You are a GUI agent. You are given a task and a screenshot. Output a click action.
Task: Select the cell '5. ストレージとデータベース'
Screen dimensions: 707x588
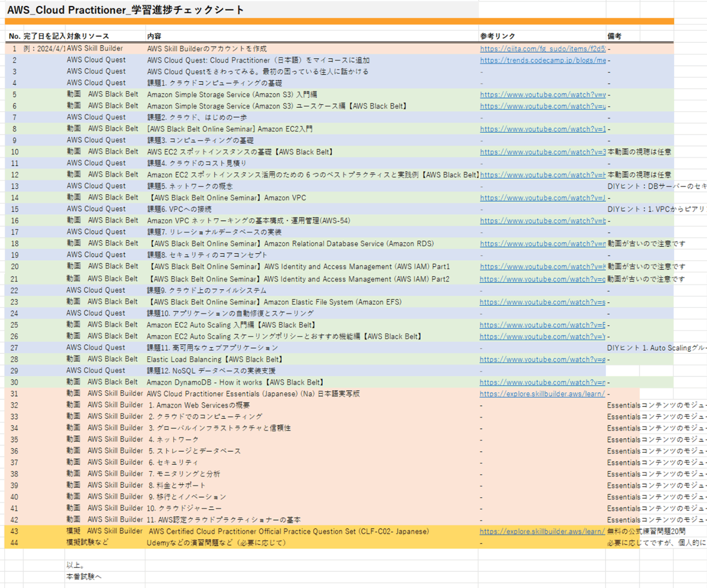coord(195,451)
